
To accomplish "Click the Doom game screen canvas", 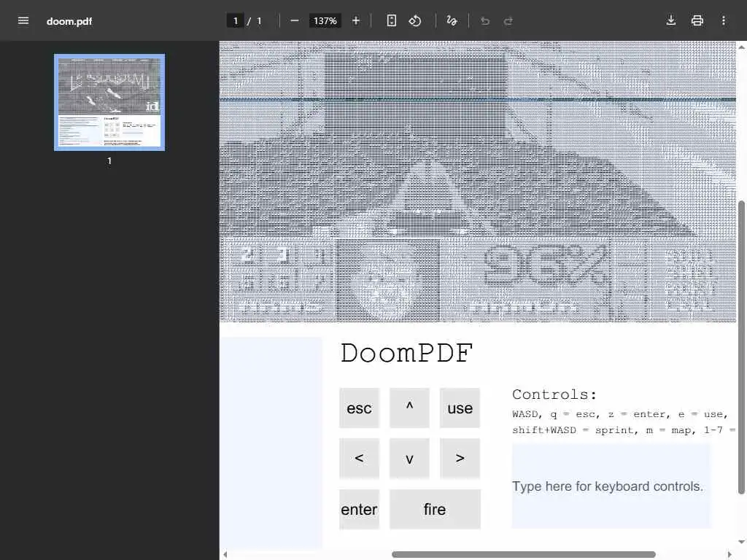I will (478, 182).
